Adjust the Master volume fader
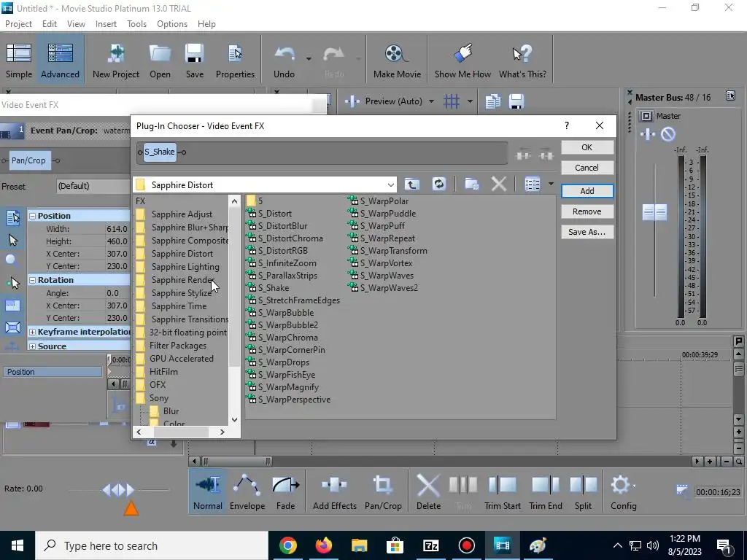Viewport: 747px width, 560px height. pyautogui.click(x=654, y=212)
